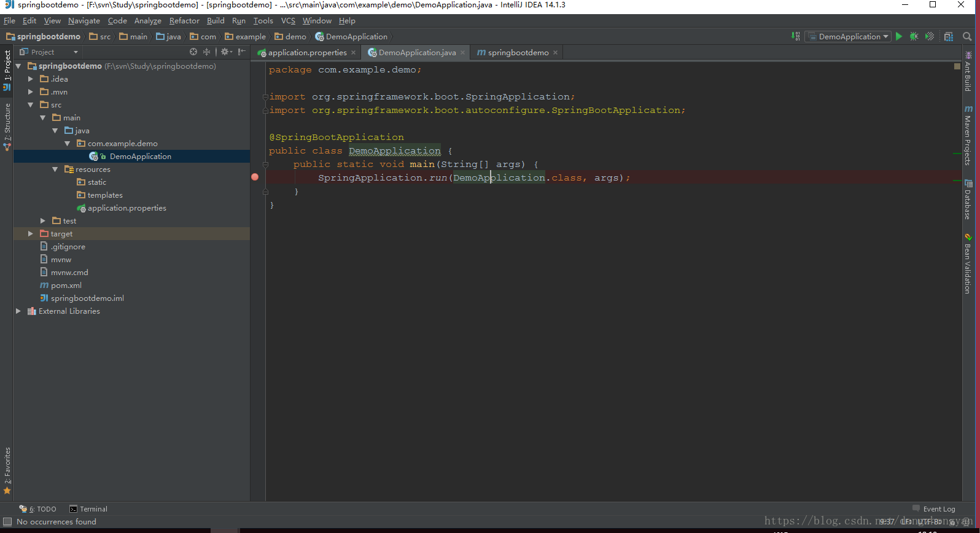Run DemoApplication with the green play icon

pos(899,36)
